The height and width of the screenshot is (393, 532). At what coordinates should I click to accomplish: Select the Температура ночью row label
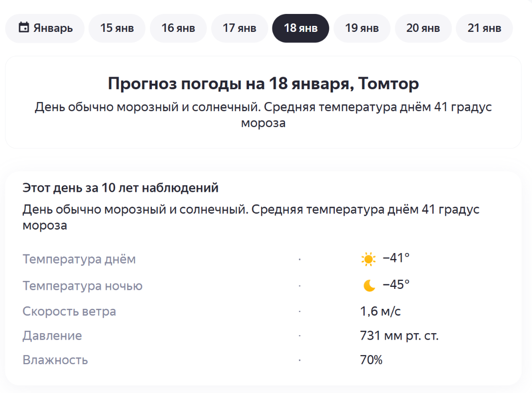83,286
